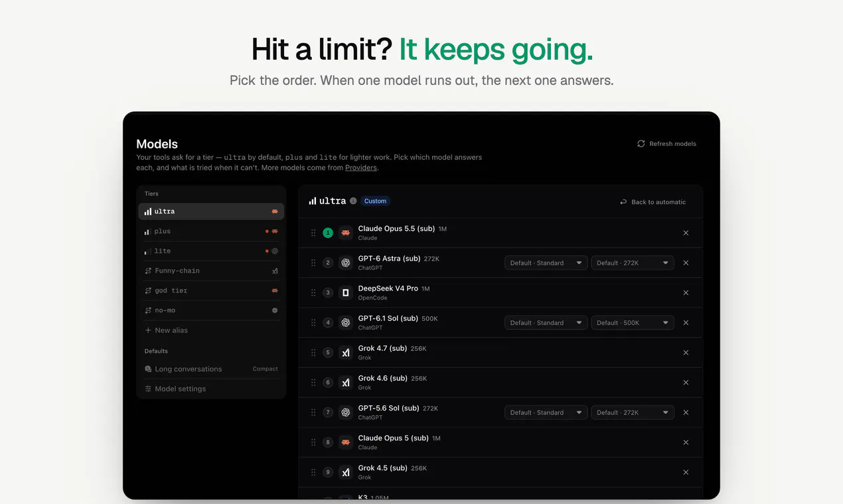The image size is (843, 504).
Task: Click the OpenCode logo on the DeepSeek V4 Pro row
Action: tap(345, 292)
